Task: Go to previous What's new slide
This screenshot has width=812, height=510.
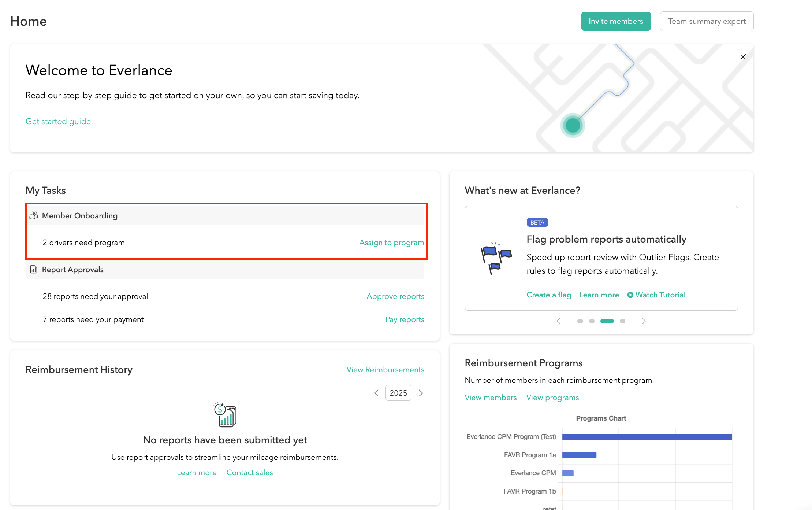Action: (559, 321)
